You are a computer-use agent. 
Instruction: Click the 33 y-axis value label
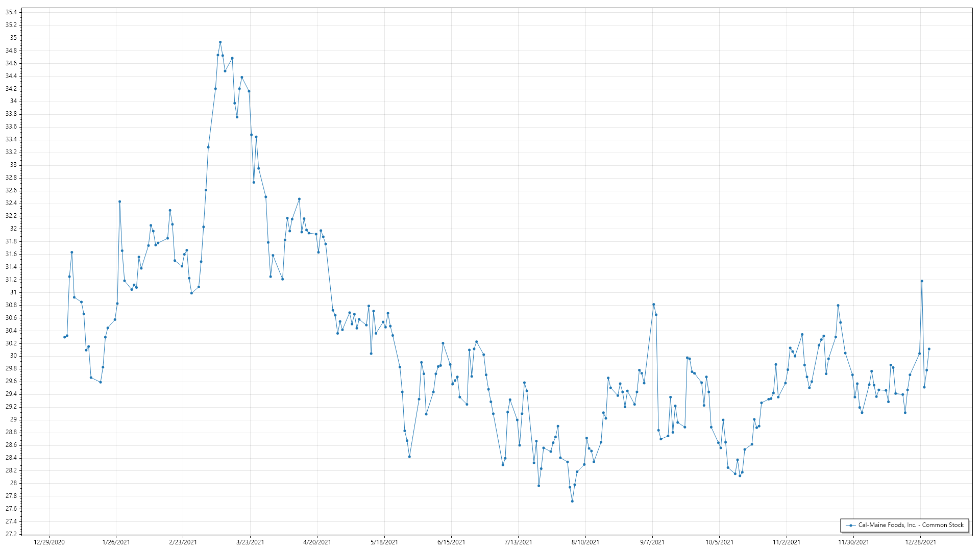click(x=13, y=165)
